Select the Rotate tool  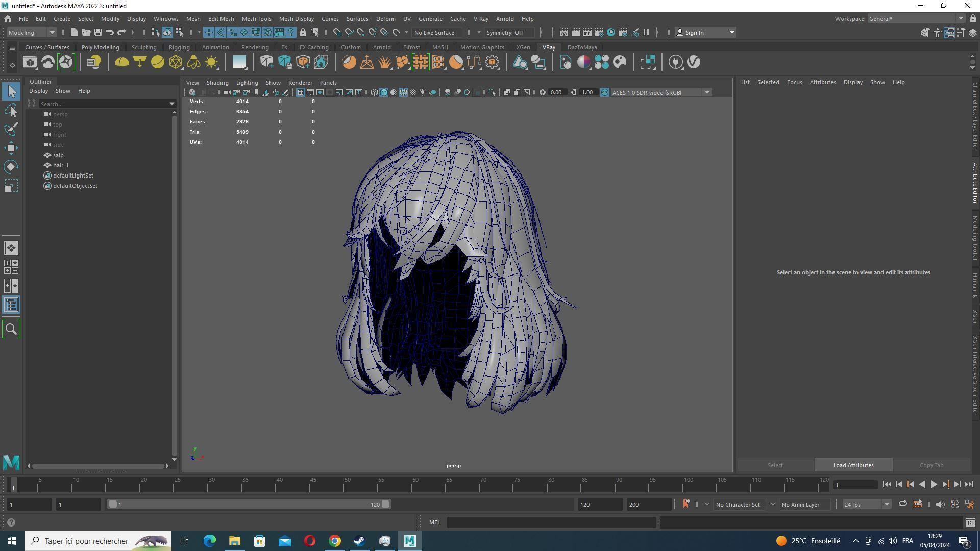pos(11,167)
